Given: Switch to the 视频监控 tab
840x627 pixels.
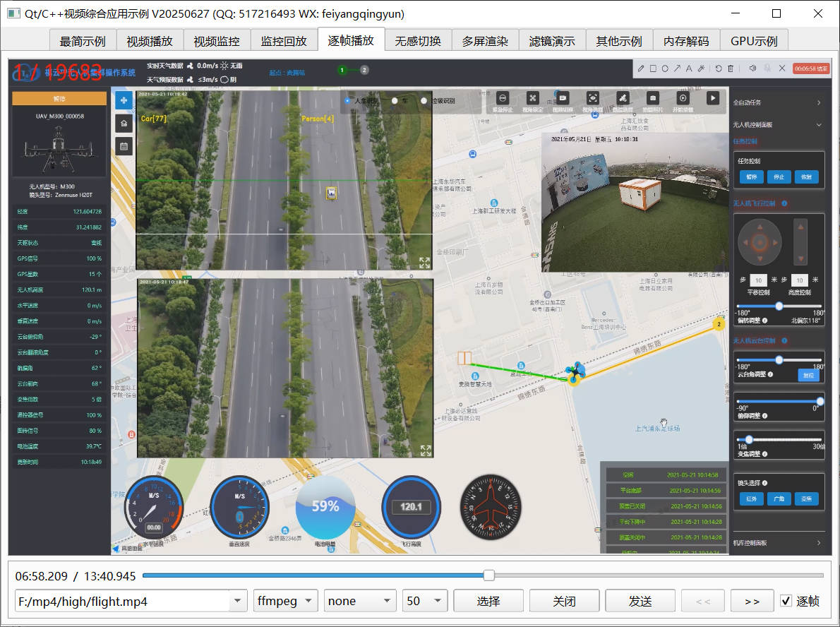Looking at the screenshot, I should tap(217, 41).
